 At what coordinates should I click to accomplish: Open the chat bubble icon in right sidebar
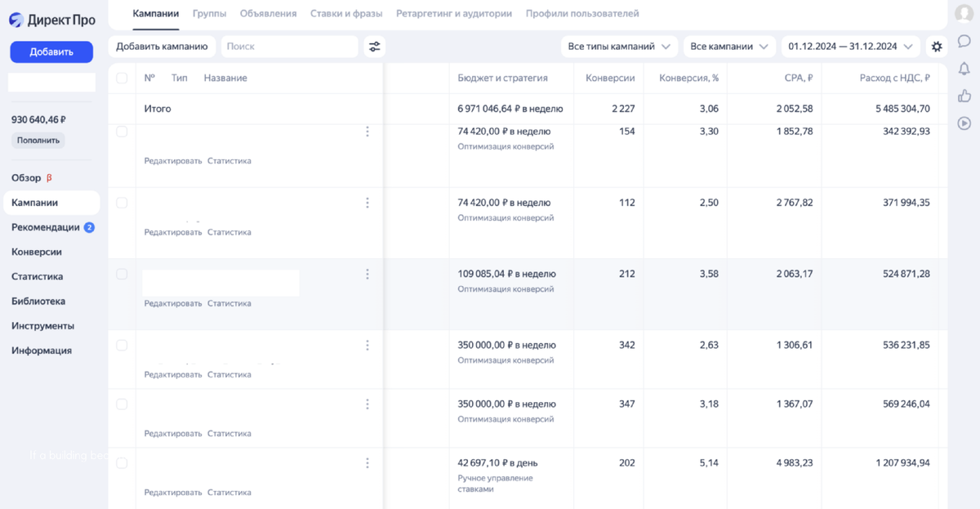[x=964, y=42]
